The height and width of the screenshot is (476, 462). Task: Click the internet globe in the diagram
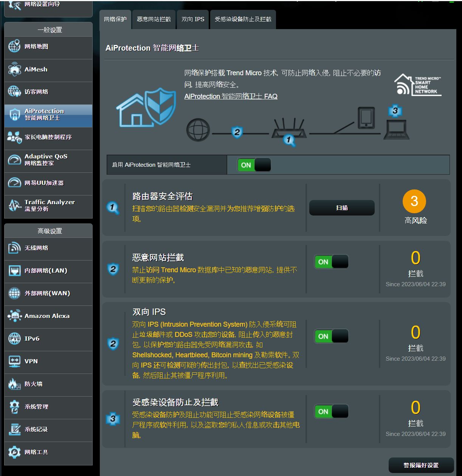pyautogui.click(x=198, y=130)
